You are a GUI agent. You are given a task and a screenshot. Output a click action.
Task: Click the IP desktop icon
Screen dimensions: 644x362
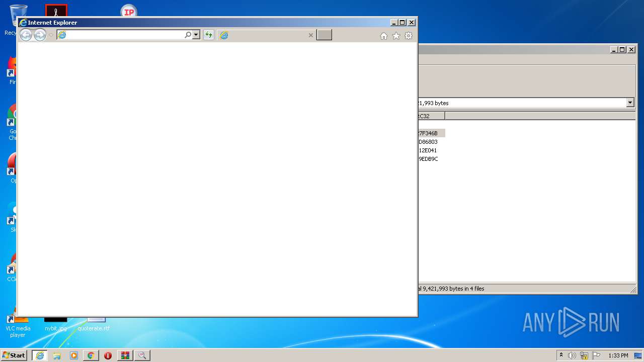(129, 11)
